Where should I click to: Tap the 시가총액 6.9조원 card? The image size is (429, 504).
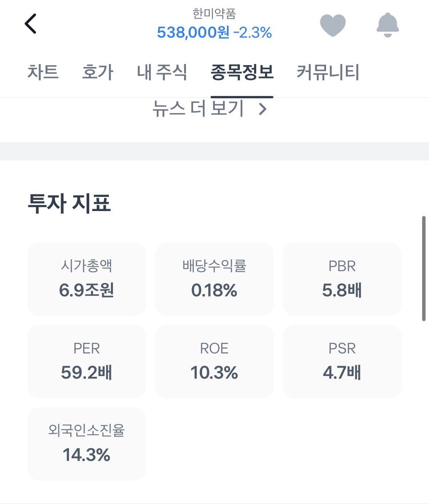click(87, 279)
